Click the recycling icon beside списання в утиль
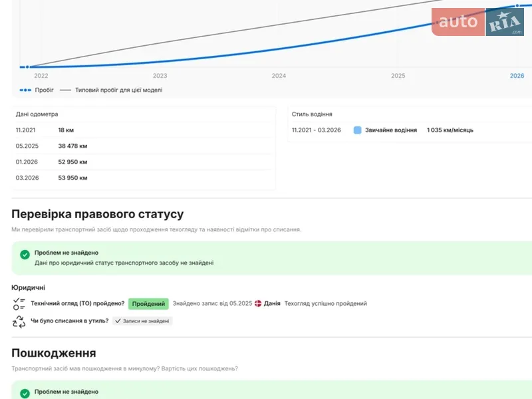The height and width of the screenshot is (399, 532). pyautogui.click(x=19, y=321)
